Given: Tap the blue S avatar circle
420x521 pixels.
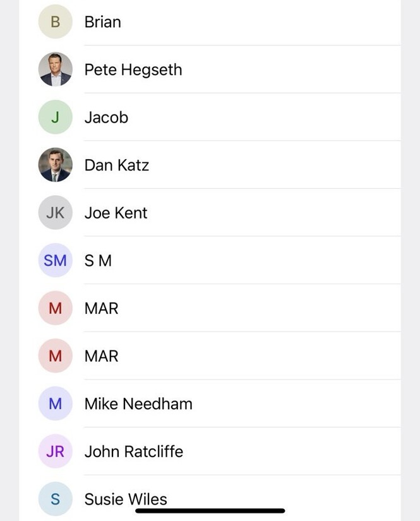Looking at the screenshot, I should pos(55,499).
